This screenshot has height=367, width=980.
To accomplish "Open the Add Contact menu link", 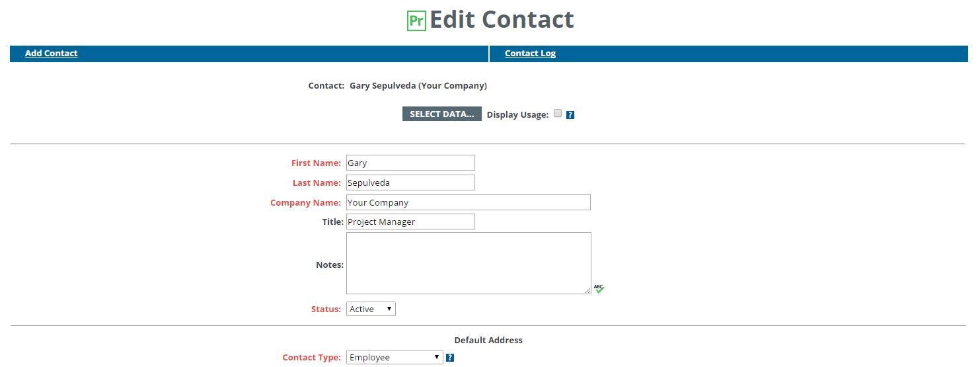I will click(x=52, y=54).
